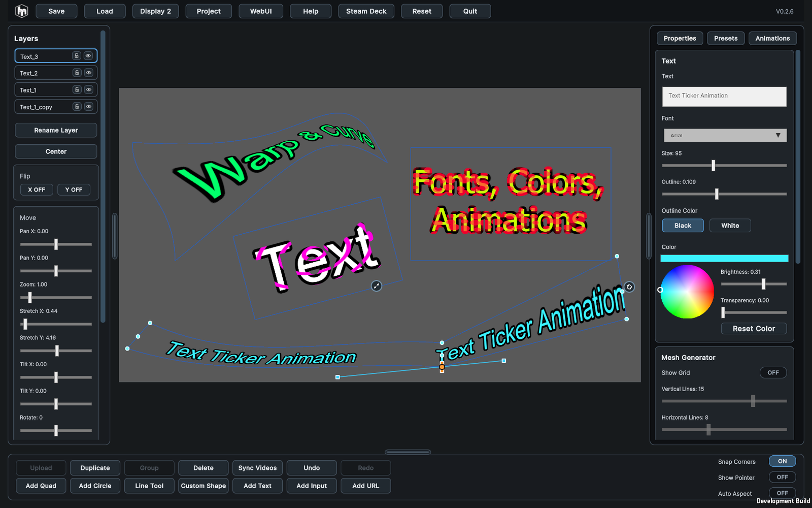Viewport: 812px width, 508px height.
Task: Click the app logo icon
Action: [22, 11]
